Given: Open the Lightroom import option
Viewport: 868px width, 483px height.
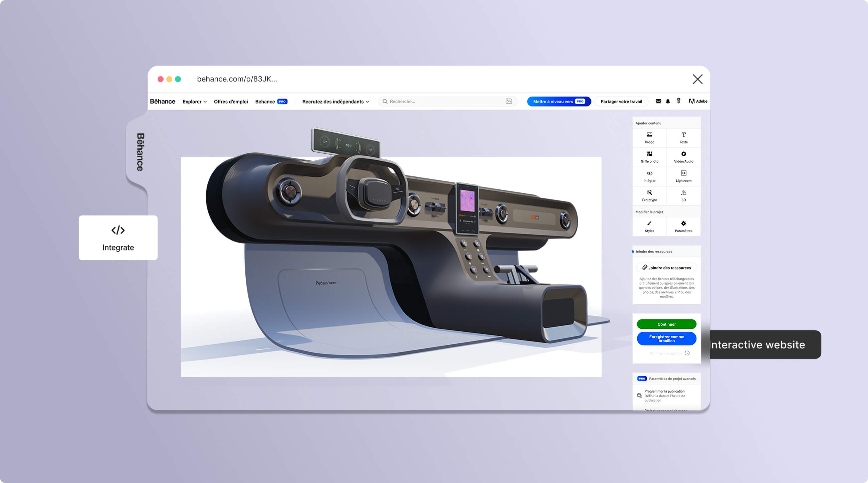Looking at the screenshot, I should tap(683, 176).
